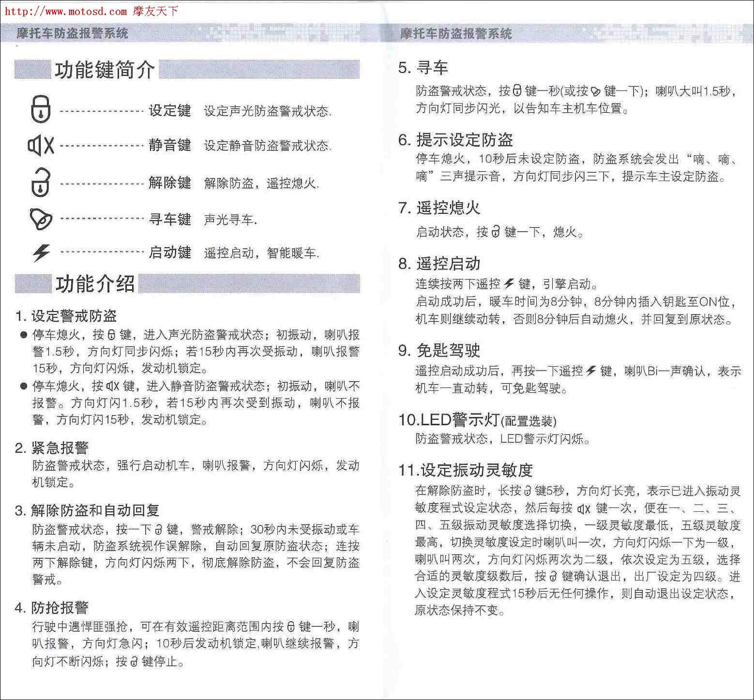754x700 pixels.
Task: Click the heading 6. 提示设定防盗
Action: (x=455, y=140)
